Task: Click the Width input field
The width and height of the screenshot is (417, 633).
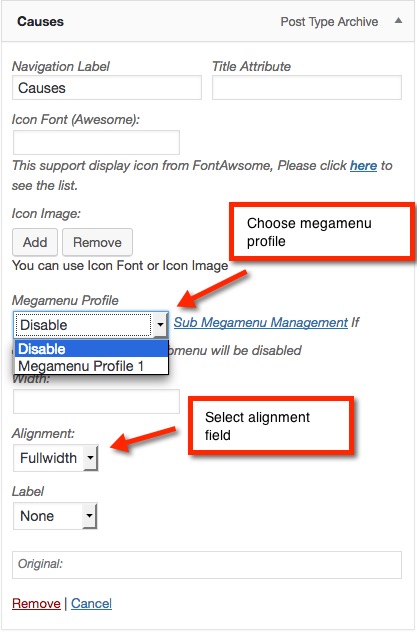Action: coord(96,401)
